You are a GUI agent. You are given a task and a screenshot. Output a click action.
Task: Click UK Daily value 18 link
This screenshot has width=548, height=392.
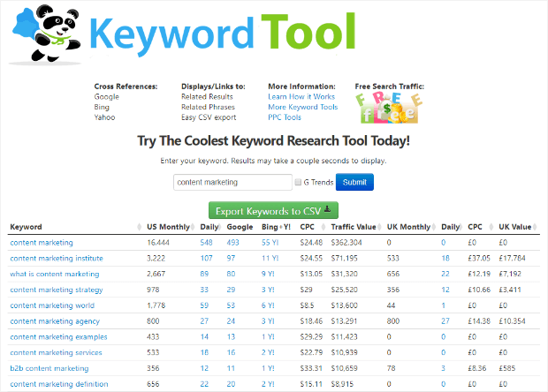click(x=445, y=259)
